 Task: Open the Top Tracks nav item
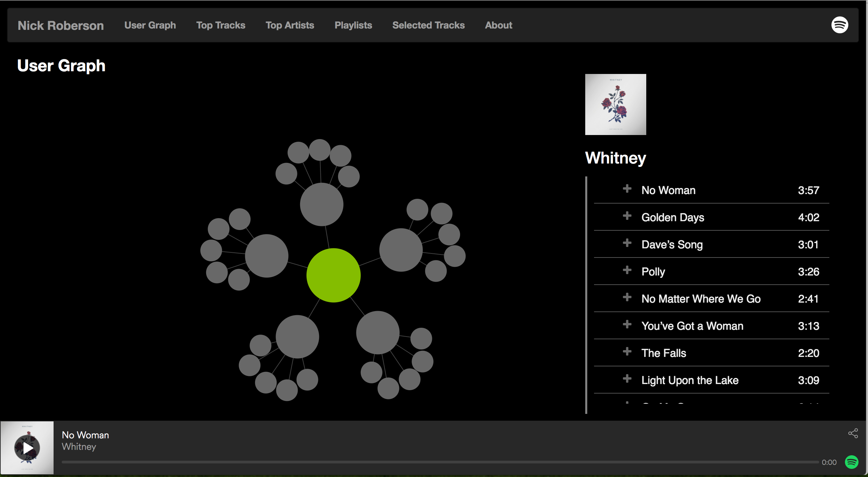(221, 25)
